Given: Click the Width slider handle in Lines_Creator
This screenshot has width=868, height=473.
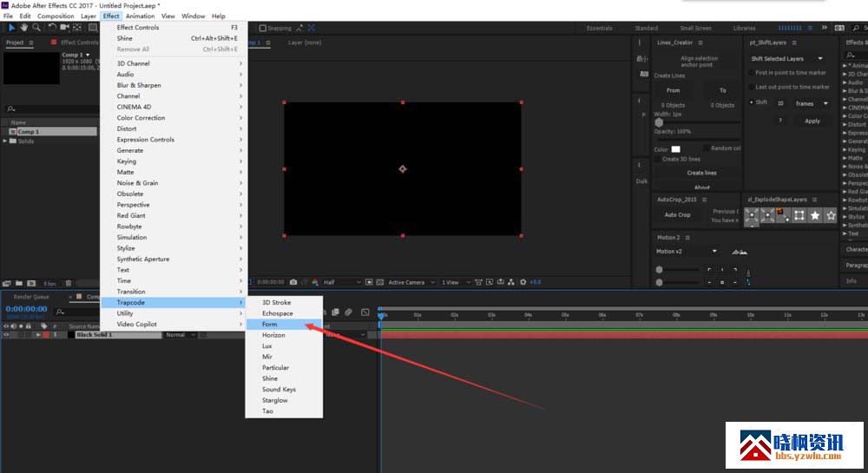Looking at the screenshot, I should tap(659, 122).
